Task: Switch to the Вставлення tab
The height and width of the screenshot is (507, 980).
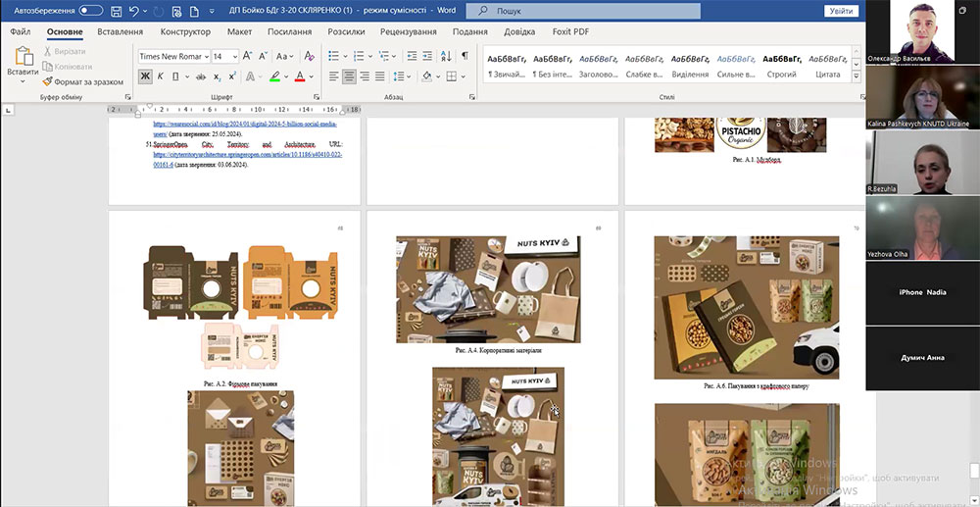Action: [120, 32]
